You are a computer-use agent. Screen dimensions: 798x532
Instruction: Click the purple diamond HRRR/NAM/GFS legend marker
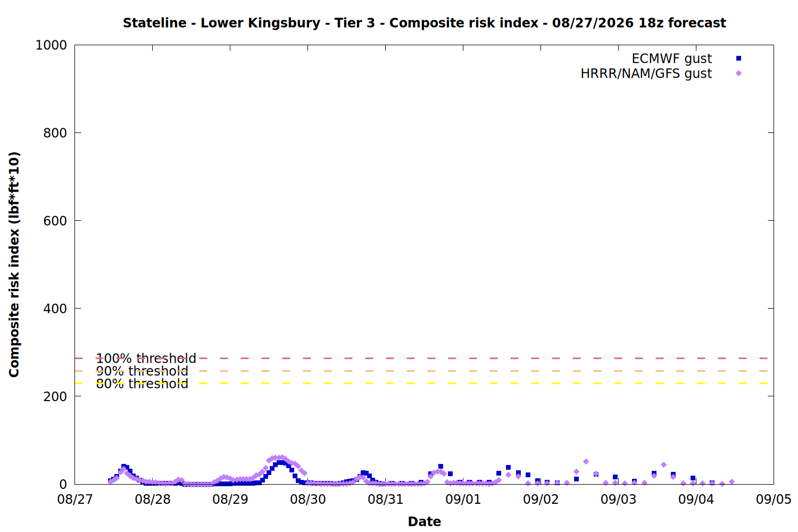tap(738, 73)
